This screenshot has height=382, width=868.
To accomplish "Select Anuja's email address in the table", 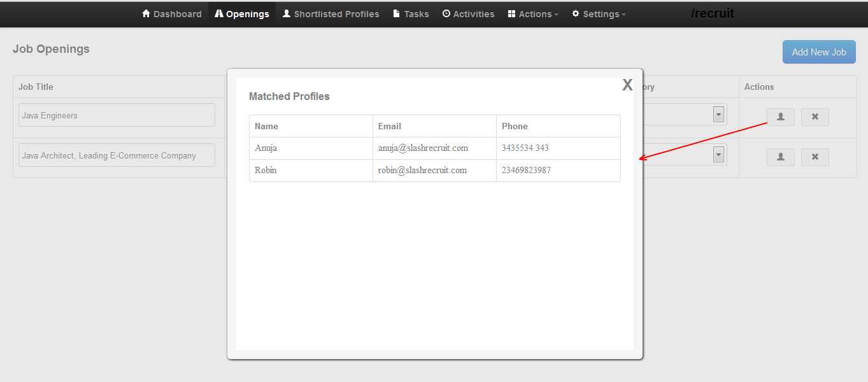I will coord(423,148).
